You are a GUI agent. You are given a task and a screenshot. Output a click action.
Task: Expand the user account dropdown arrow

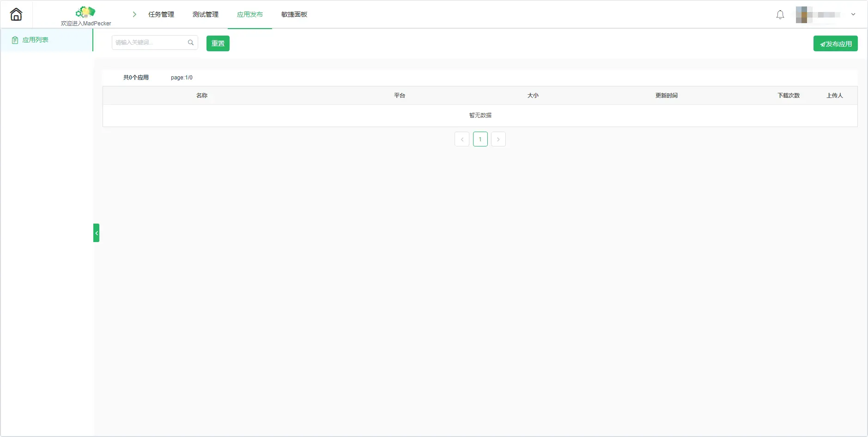[x=853, y=14]
